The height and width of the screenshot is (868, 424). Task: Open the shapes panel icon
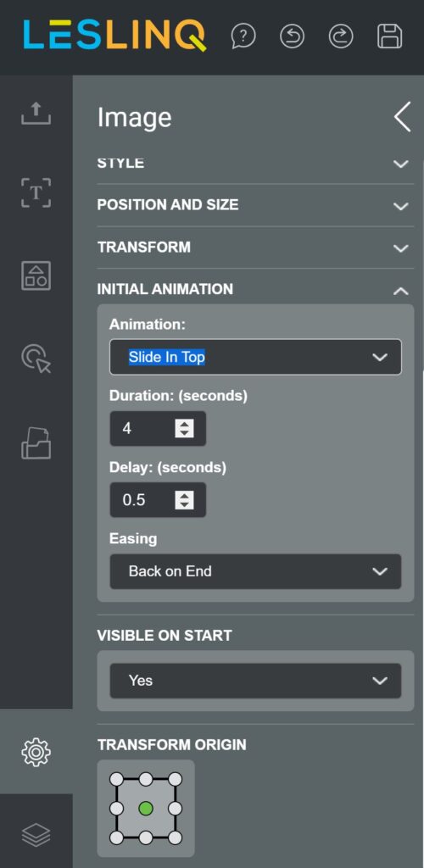[36, 275]
